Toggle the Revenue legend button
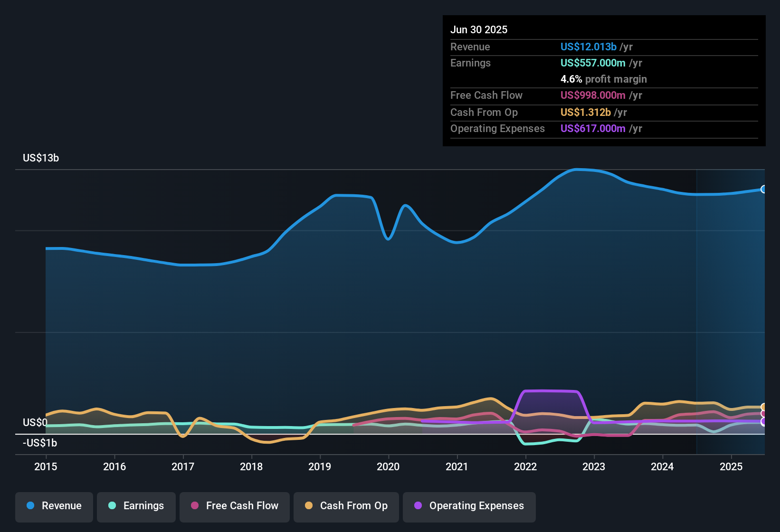Screen dimensions: 780x532 [54, 506]
